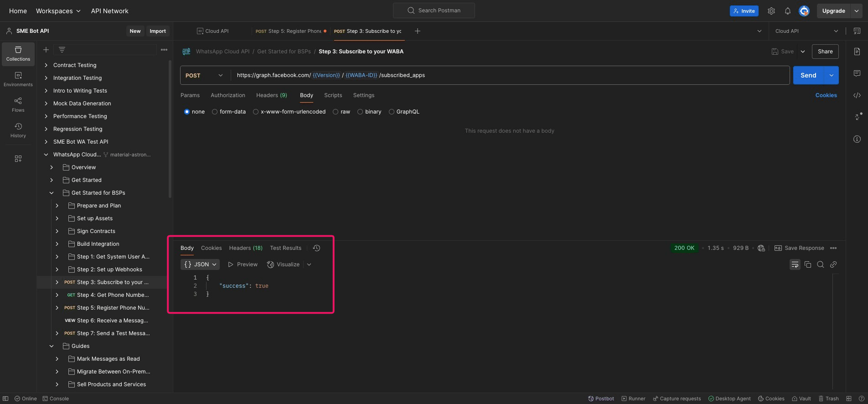The width and height of the screenshot is (868, 404).
Task: Collapse the Guides folder
Action: [x=52, y=346]
